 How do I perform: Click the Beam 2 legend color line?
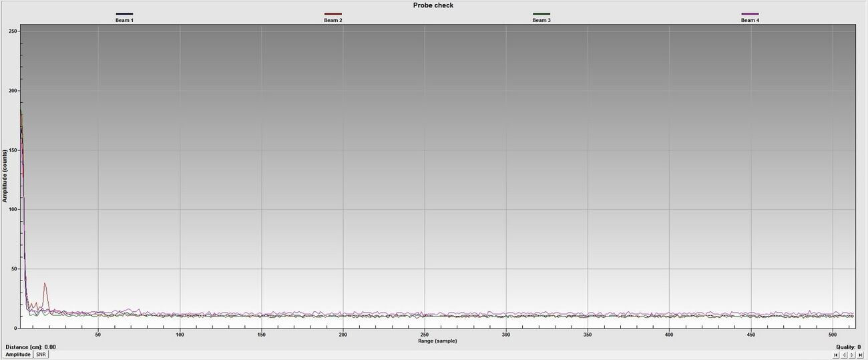point(333,13)
